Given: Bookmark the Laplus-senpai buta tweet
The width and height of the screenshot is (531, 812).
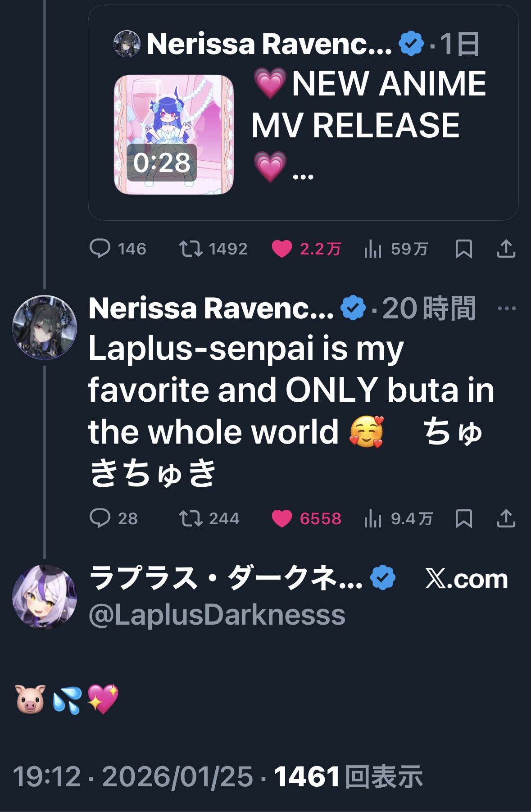Looking at the screenshot, I should point(463,519).
